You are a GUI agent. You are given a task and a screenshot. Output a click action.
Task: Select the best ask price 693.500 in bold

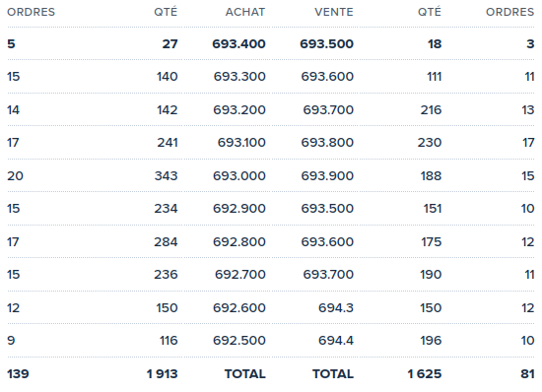(326, 44)
